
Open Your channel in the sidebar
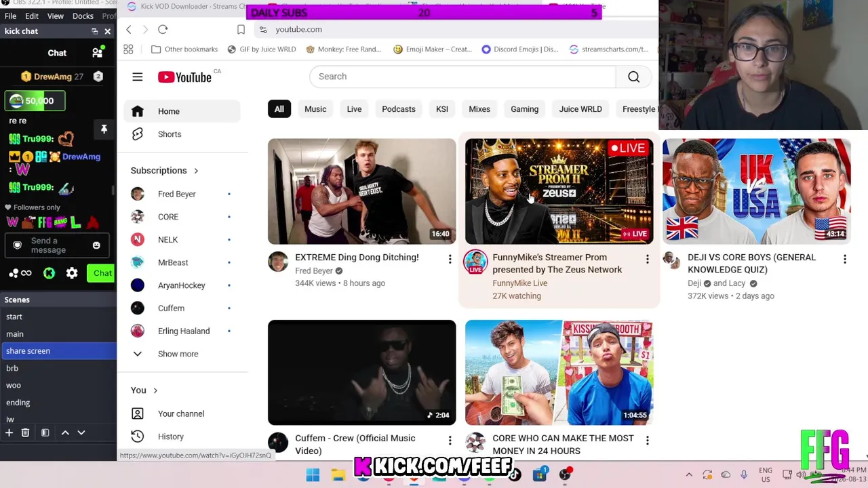click(182, 413)
